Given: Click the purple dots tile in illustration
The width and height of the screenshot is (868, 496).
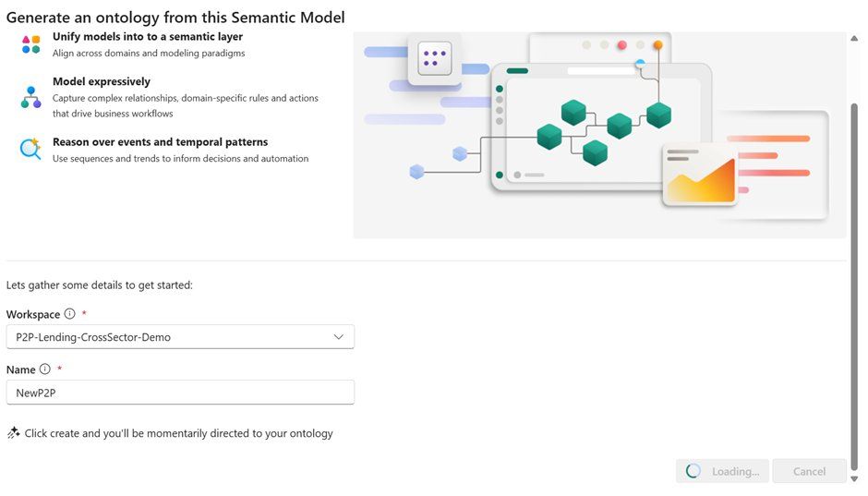Looking at the screenshot, I should tap(433, 58).
